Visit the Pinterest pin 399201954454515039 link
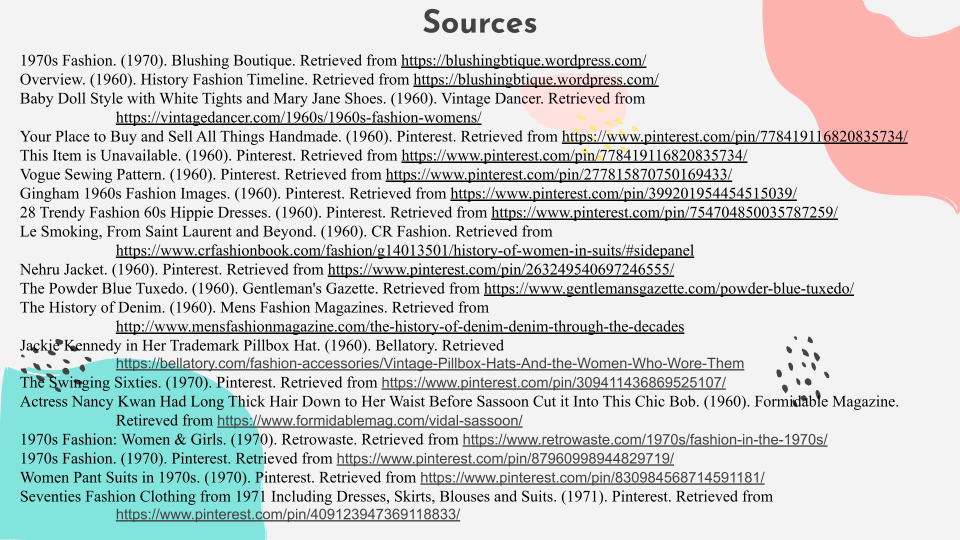Image resolution: width=960 pixels, height=540 pixels. (623, 193)
